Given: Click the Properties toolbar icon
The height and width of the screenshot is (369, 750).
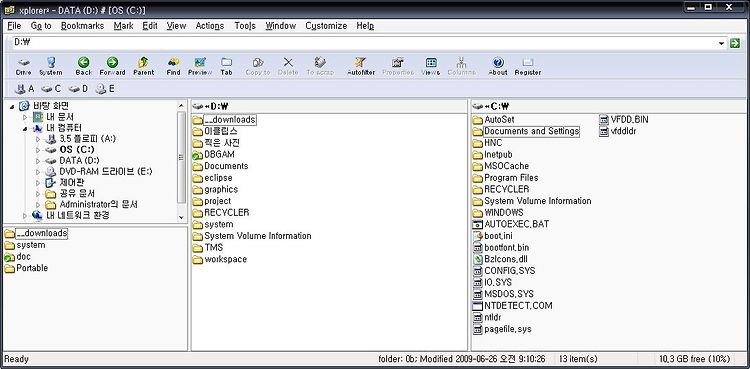Looking at the screenshot, I should 397,66.
